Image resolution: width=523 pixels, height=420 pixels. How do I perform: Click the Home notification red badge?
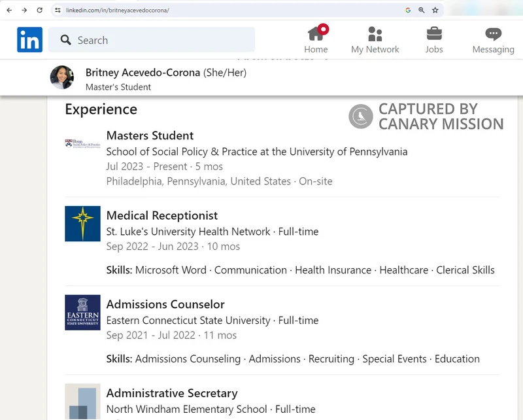[323, 29]
